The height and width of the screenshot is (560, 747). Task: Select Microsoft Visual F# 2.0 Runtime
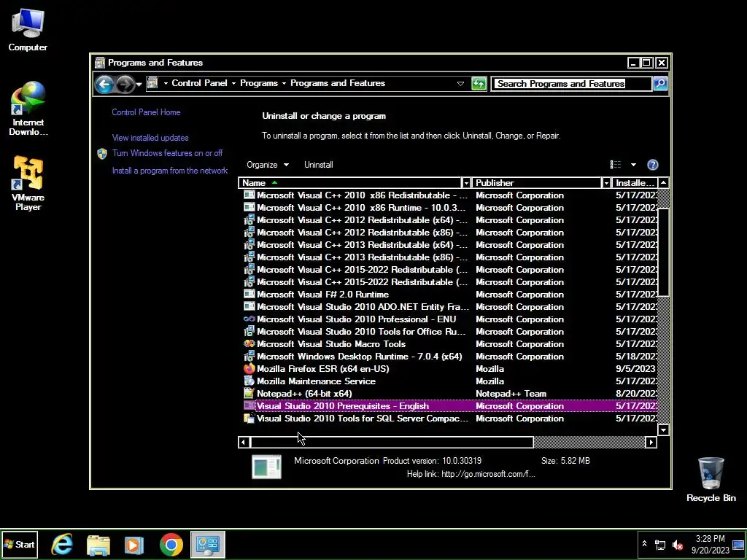[447, 295]
